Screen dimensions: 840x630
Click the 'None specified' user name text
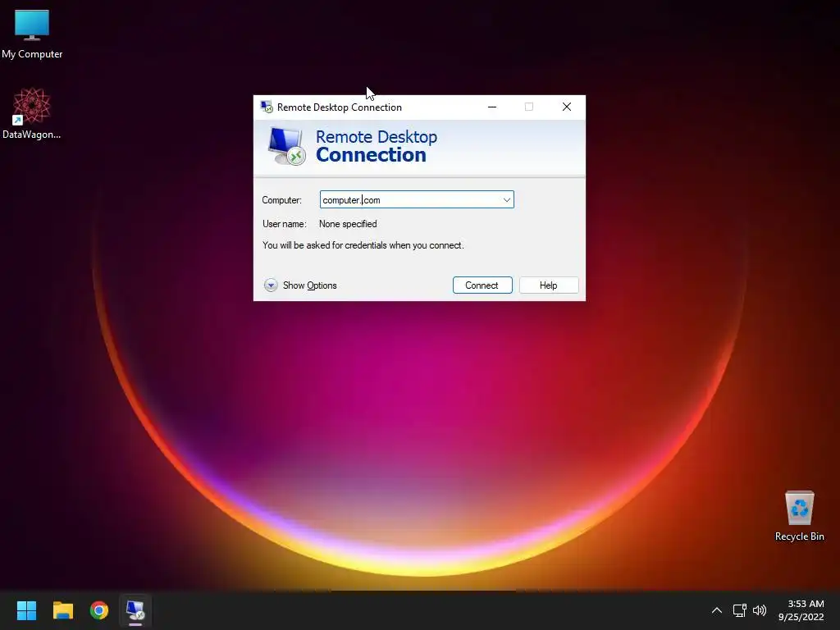(348, 224)
